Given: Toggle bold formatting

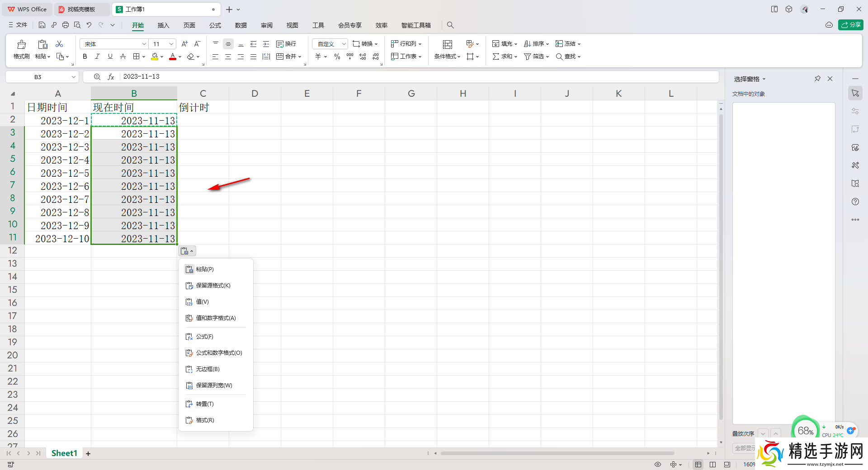Looking at the screenshot, I should click(x=85, y=56).
